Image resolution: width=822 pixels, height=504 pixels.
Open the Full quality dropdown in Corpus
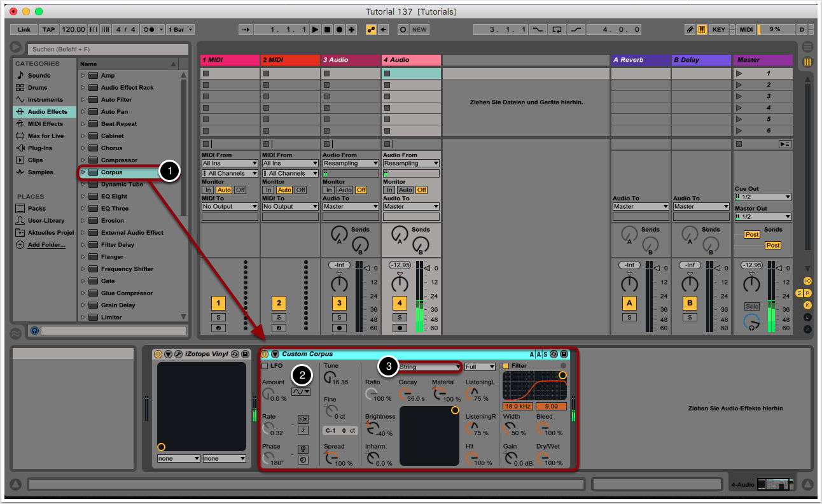click(479, 367)
